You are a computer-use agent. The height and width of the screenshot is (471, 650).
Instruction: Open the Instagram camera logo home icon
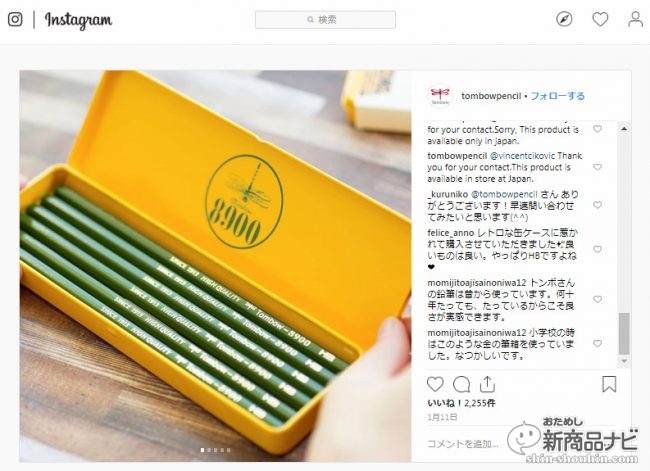tap(15, 19)
